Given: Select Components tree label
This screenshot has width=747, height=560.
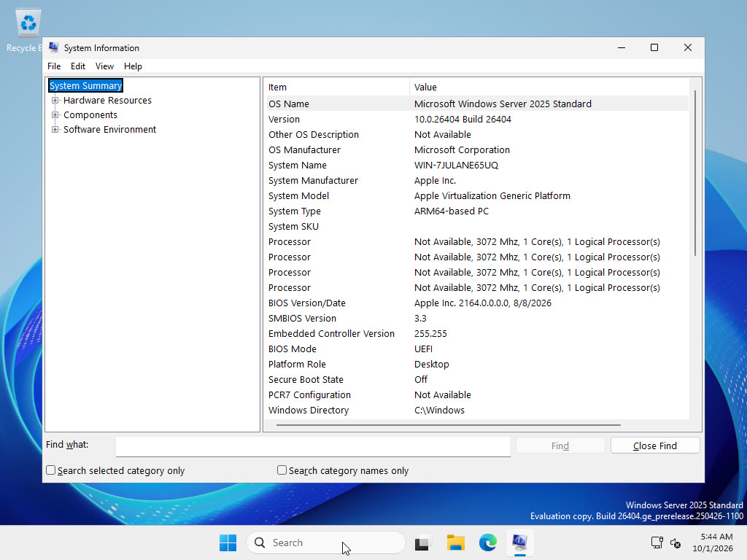Looking at the screenshot, I should pos(90,114).
